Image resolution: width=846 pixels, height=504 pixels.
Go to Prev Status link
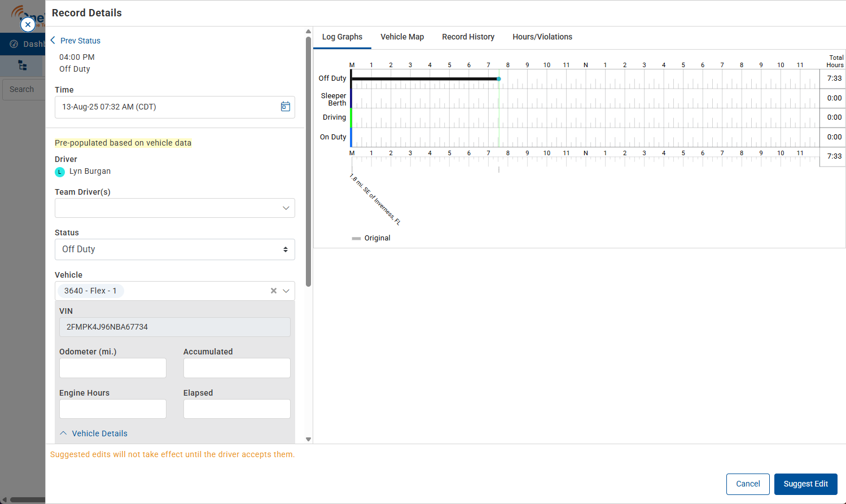pos(80,41)
